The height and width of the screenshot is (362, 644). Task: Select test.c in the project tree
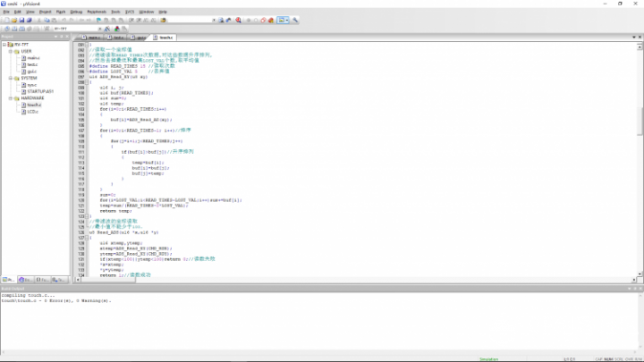pos(32,65)
